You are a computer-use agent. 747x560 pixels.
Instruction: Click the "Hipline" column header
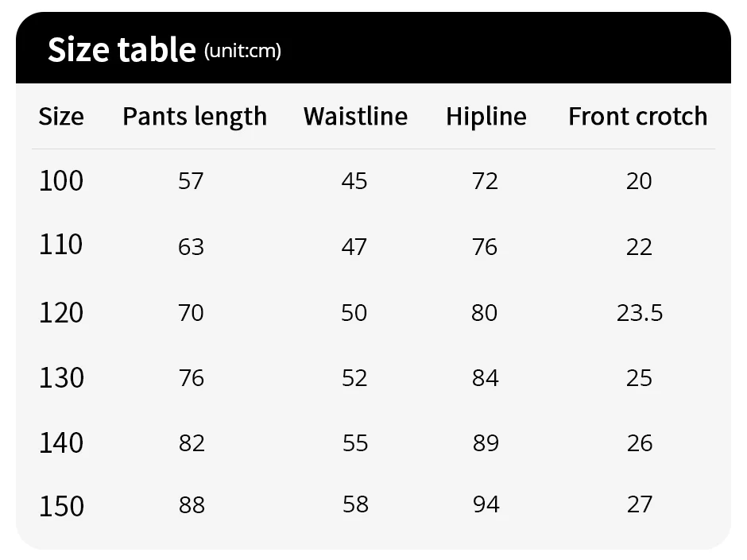486,117
